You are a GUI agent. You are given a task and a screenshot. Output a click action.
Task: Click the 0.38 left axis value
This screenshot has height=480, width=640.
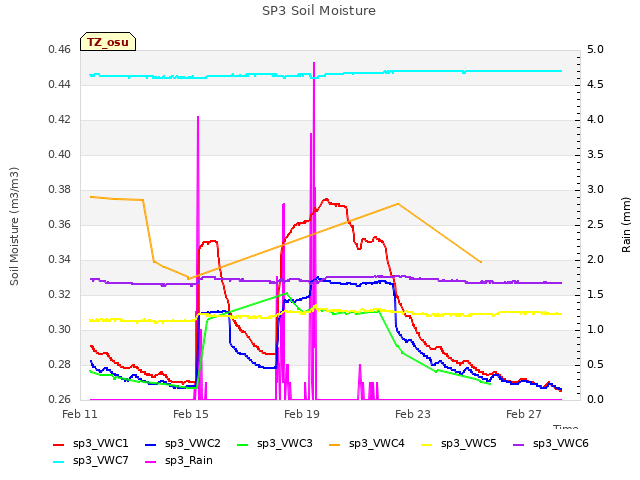tap(60, 190)
